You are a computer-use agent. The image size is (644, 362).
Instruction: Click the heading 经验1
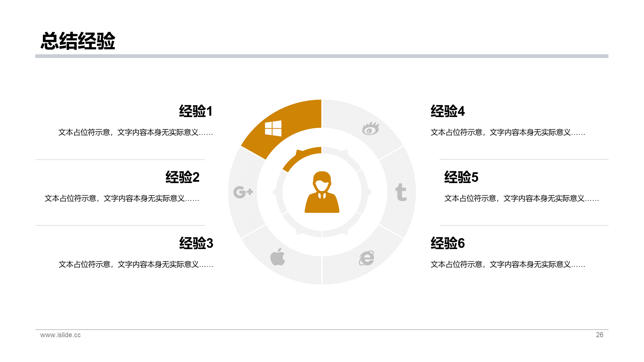pos(196,111)
